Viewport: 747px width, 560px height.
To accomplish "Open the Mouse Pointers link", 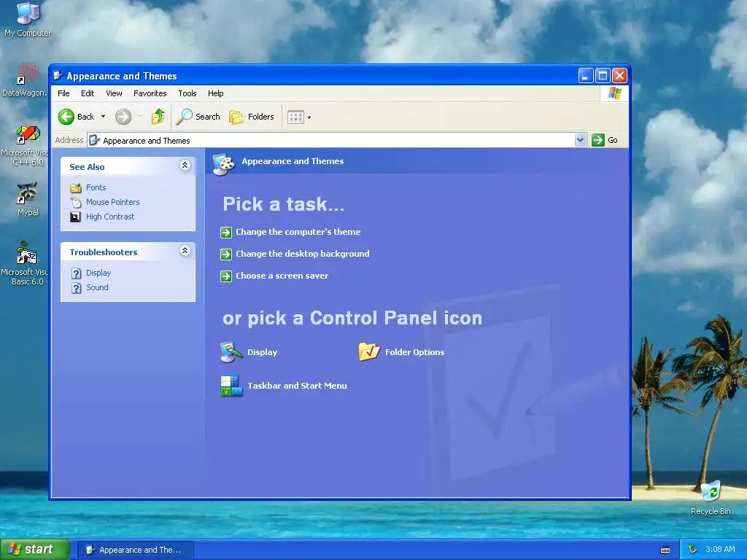I will pyautogui.click(x=113, y=202).
